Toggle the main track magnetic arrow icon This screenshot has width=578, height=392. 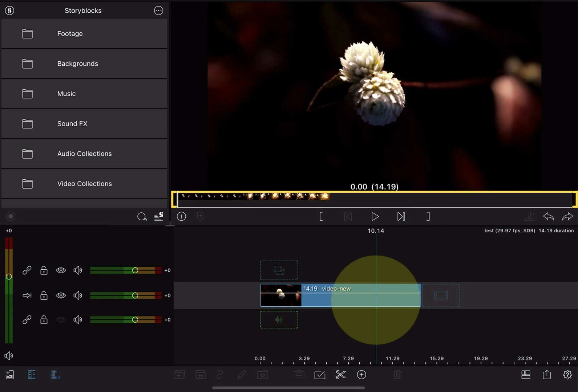coord(27,295)
